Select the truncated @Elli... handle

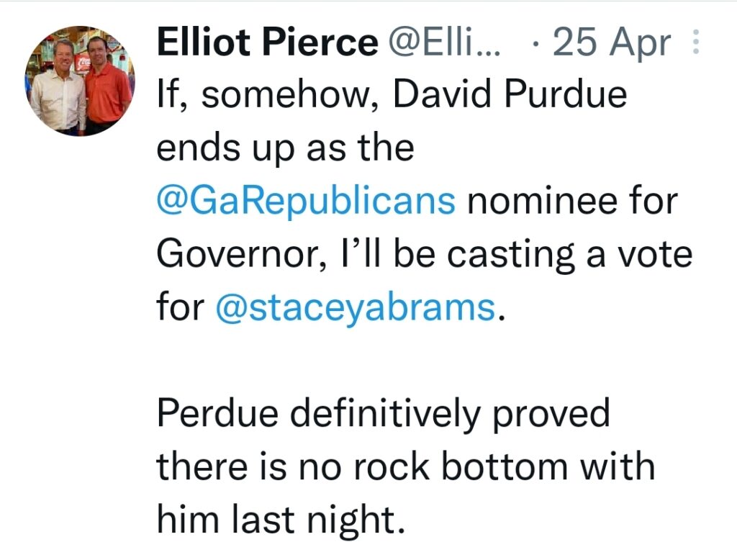point(446,45)
